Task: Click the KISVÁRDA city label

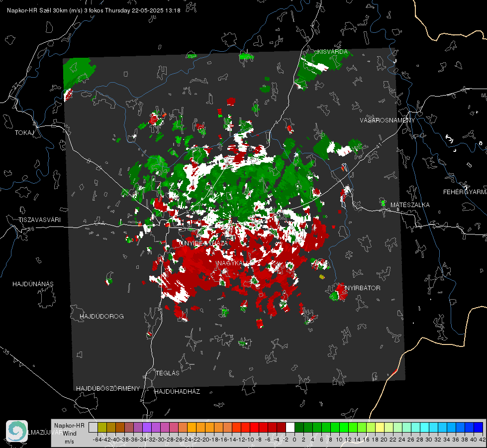Action: 332,52
